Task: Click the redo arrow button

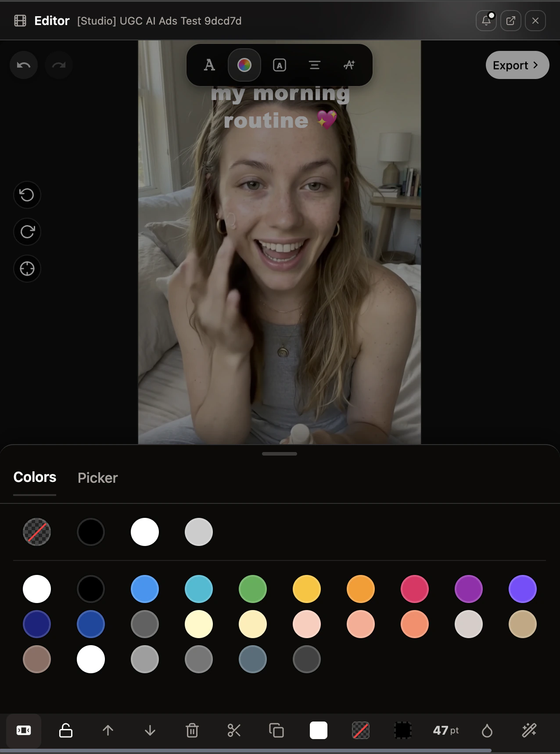Action: tap(59, 65)
